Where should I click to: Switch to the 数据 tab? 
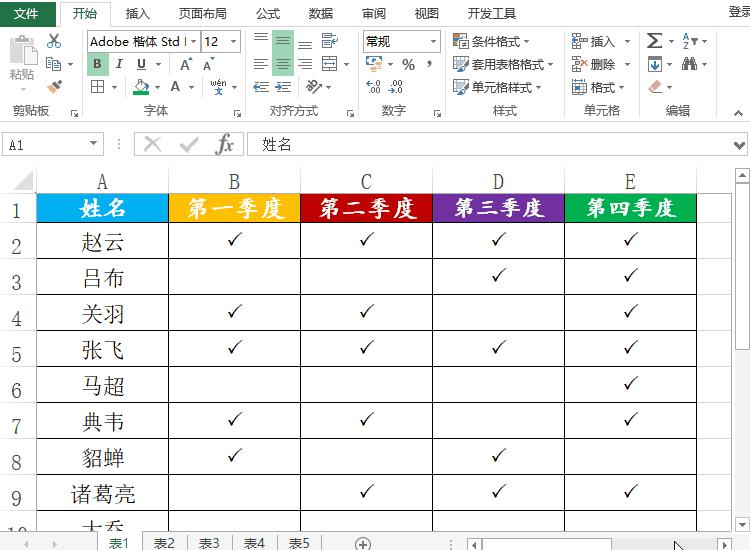point(321,13)
